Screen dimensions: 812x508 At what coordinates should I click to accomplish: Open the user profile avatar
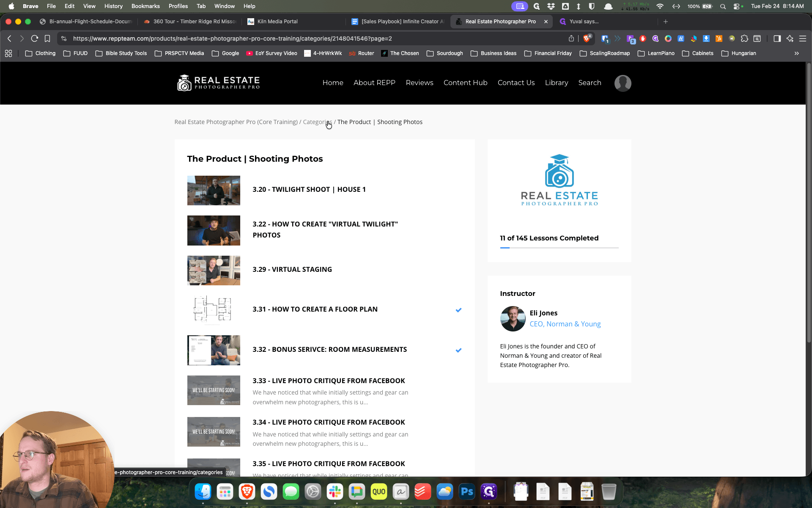pyautogui.click(x=623, y=83)
